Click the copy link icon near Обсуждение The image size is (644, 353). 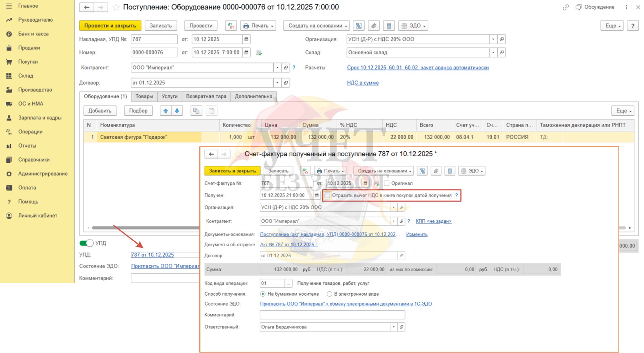566,7
